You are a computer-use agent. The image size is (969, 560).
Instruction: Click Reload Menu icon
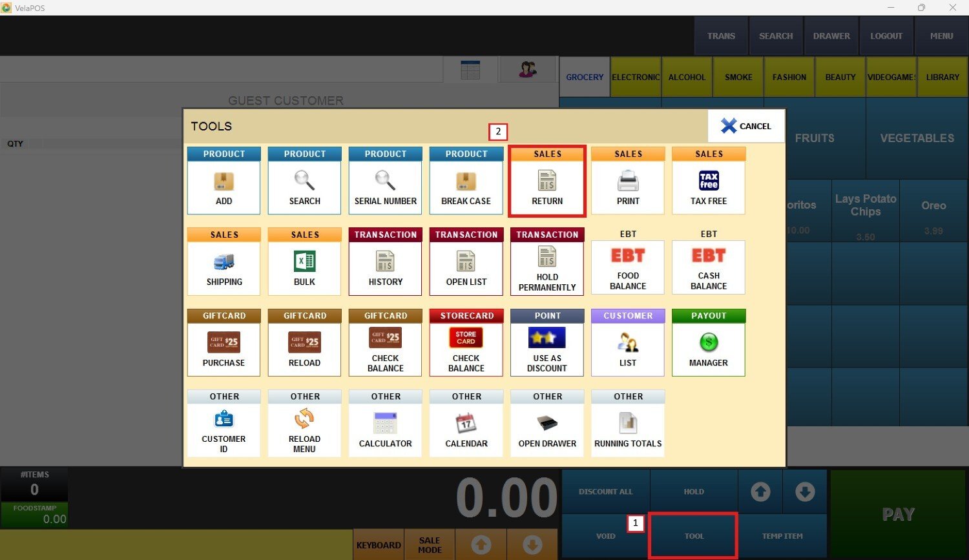click(x=304, y=424)
